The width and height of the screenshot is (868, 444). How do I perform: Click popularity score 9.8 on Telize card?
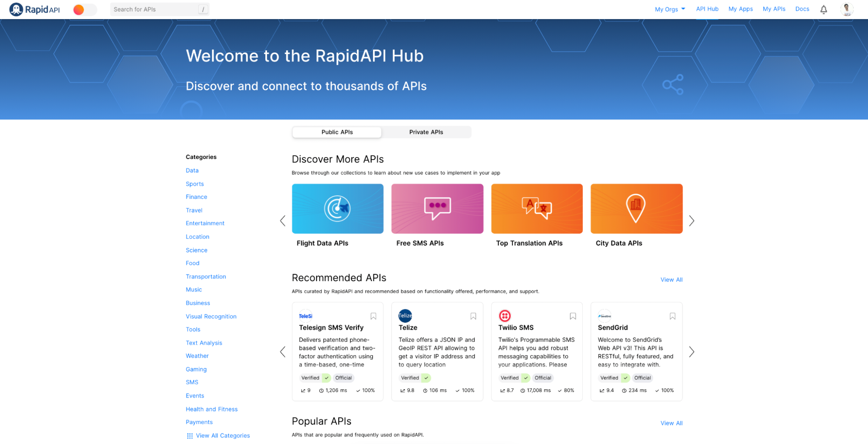click(x=407, y=391)
